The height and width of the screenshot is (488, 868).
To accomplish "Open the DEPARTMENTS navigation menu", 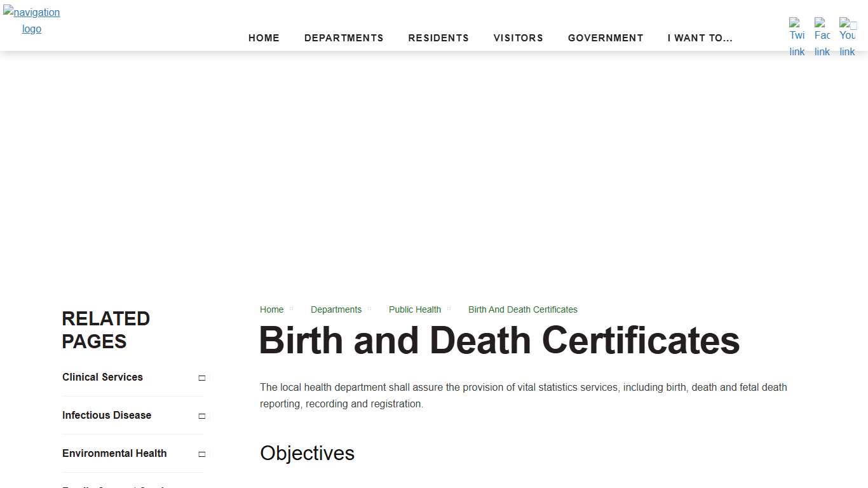I will [x=344, y=38].
